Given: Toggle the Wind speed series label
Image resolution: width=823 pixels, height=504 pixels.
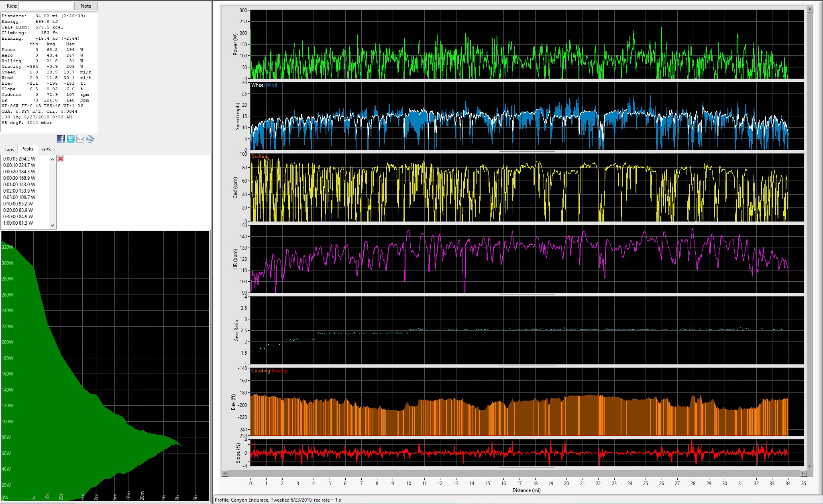Looking at the screenshot, I should (x=271, y=85).
